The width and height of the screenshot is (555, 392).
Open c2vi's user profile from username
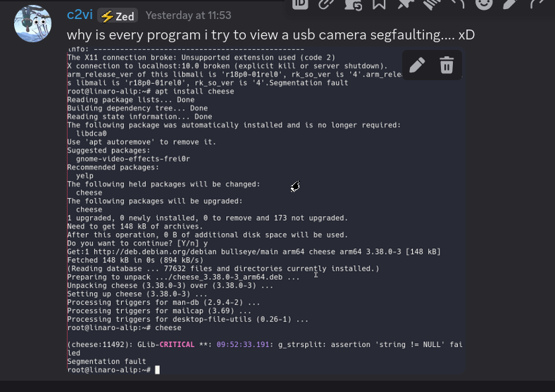(80, 15)
